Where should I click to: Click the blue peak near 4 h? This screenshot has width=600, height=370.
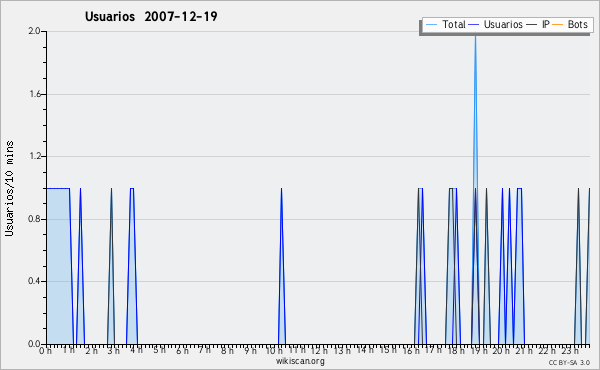(x=132, y=266)
